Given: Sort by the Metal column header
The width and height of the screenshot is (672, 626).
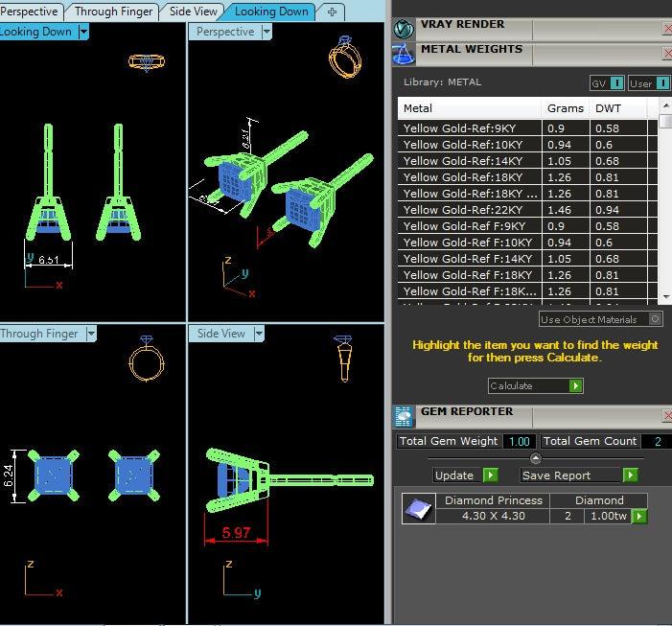Looking at the screenshot, I should pos(470,108).
